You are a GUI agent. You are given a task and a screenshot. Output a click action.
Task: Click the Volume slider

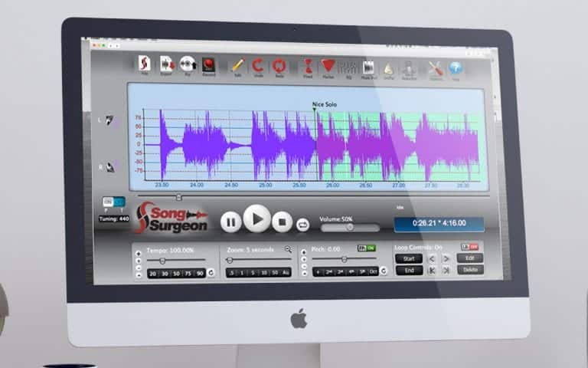point(350,227)
